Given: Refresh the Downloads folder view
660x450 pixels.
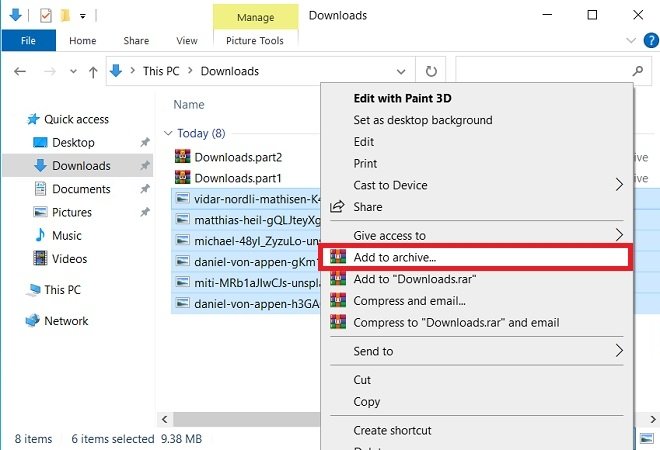Looking at the screenshot, I should click(x=431, y=71).
